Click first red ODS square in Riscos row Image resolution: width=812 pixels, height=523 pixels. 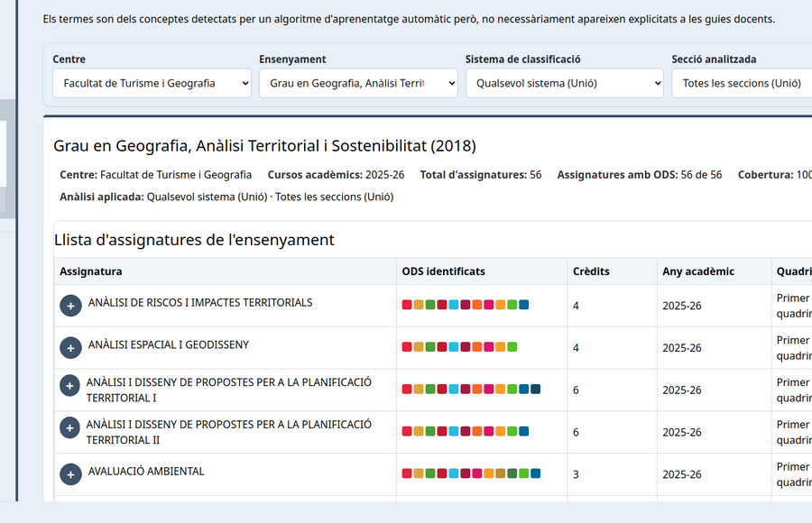tap(407, 305)
